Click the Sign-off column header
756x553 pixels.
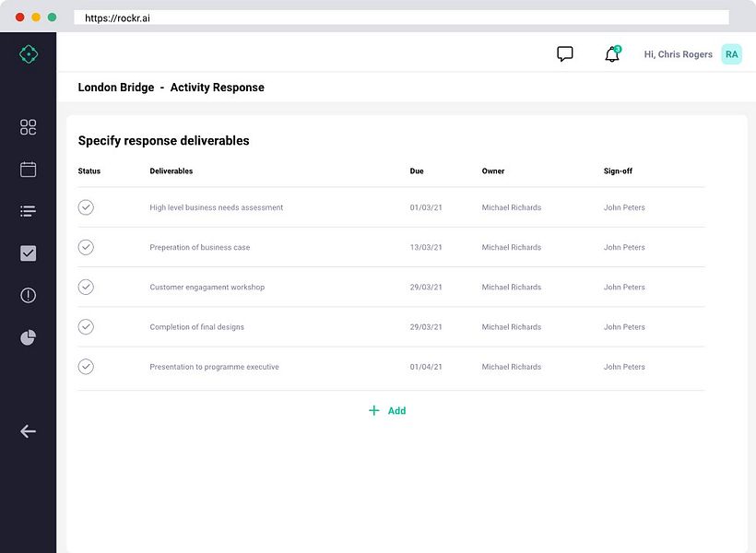[x=618, y=171]
